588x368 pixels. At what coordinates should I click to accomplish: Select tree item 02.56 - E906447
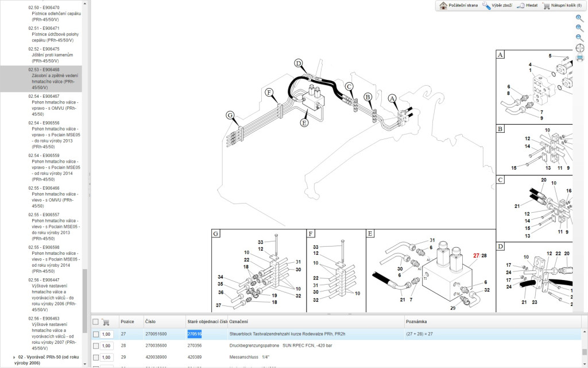point(52,295)
